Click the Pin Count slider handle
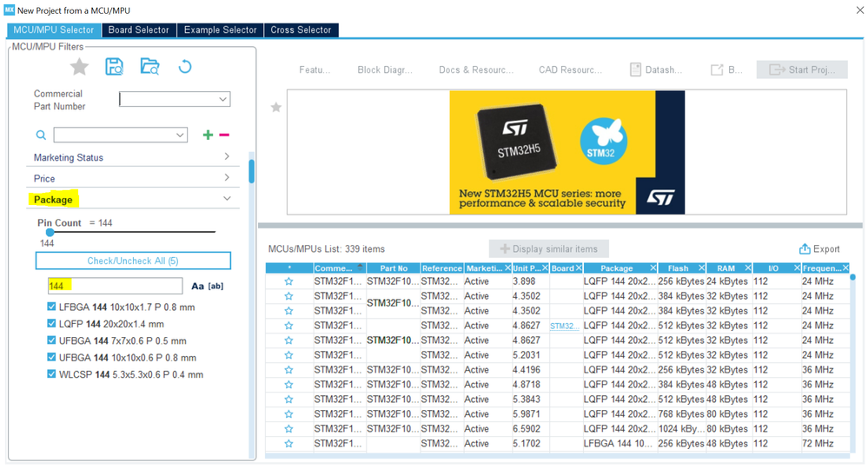 tap(50, 232)
